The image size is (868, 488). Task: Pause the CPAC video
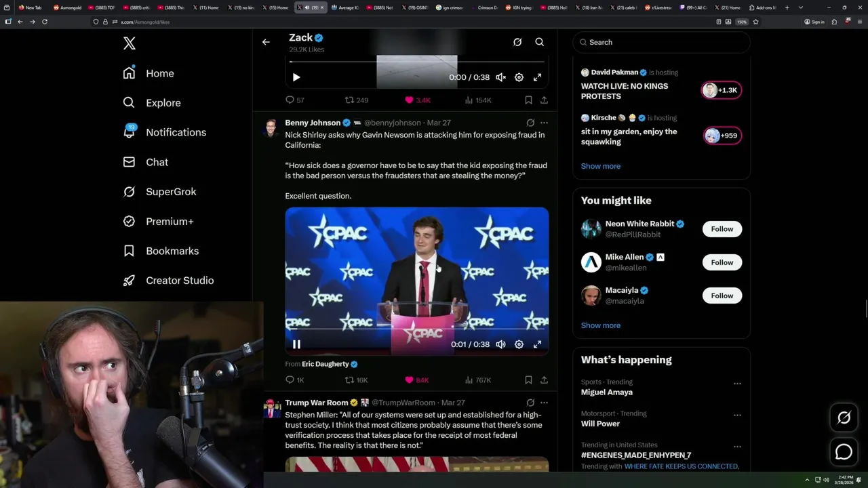coord(296,344)
